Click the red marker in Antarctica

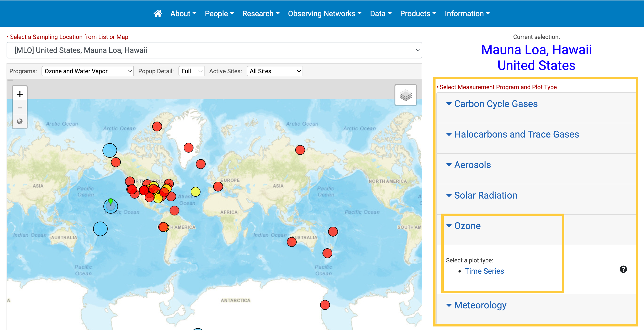coord(325,305)
